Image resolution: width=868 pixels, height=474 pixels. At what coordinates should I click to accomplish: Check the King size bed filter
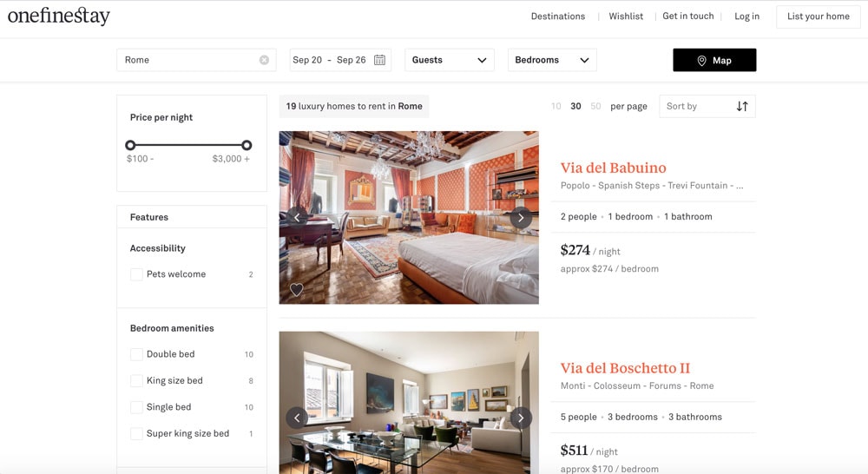136,381
